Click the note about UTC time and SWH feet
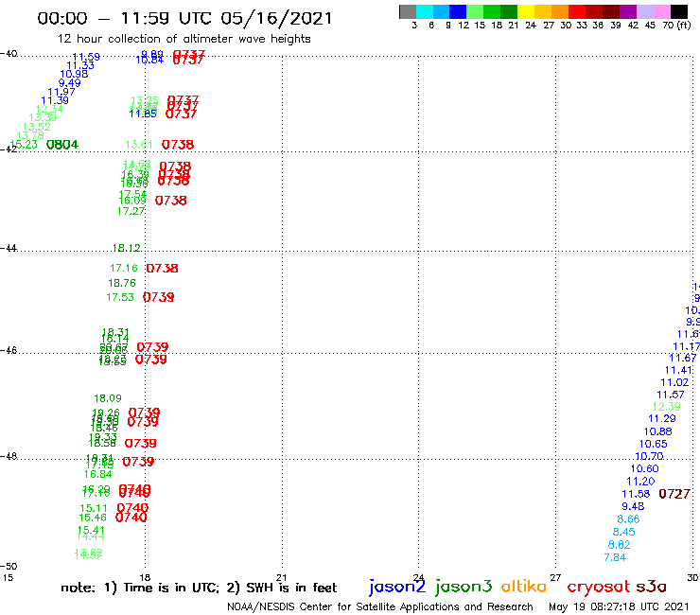Viewport: 700px width, 615px height. pyautogui.click(x=199, y=588)
